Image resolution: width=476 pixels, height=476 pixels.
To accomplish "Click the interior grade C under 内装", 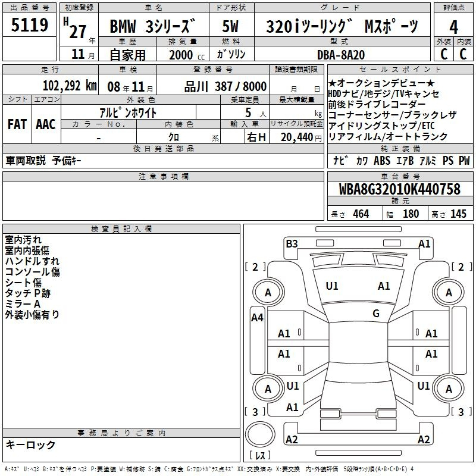I will 463,54.
